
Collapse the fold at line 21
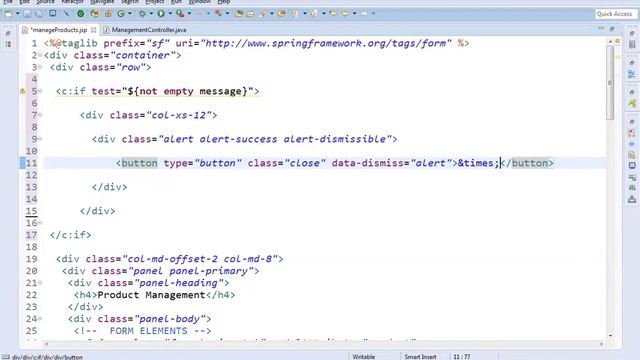pos(40,283)
